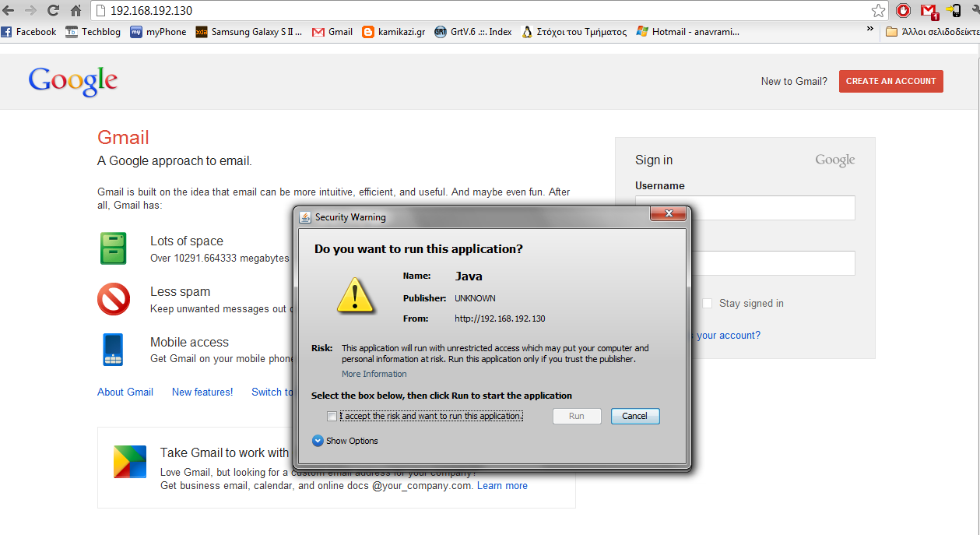This screenshot has height=535, width=980.
Task: Expand Show Options in the dialog
Action: 345,441
